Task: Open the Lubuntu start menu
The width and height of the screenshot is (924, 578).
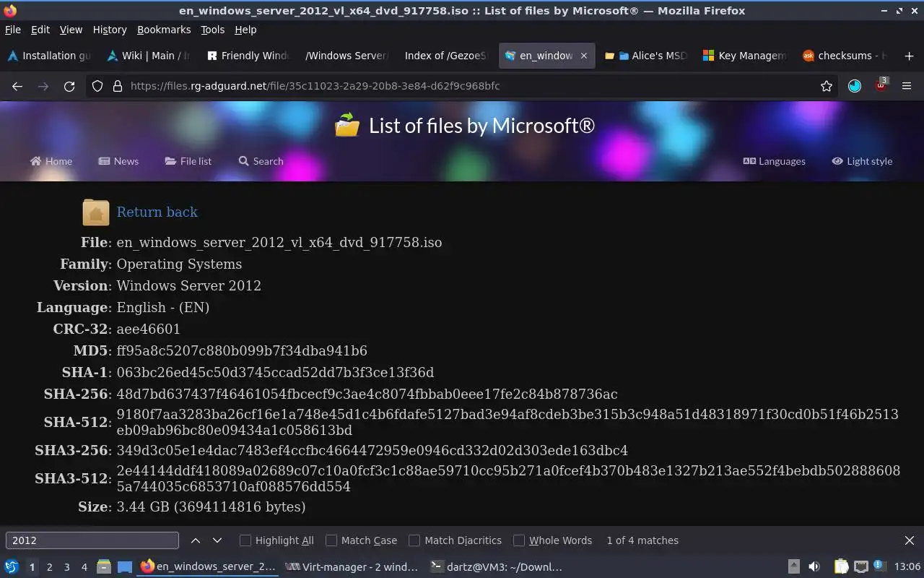Action: [12, 567]
